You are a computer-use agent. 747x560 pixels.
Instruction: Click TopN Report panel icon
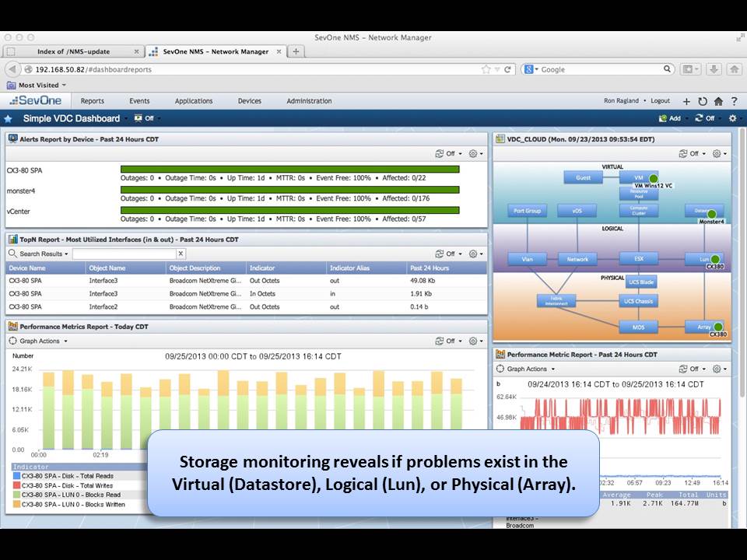13,239
